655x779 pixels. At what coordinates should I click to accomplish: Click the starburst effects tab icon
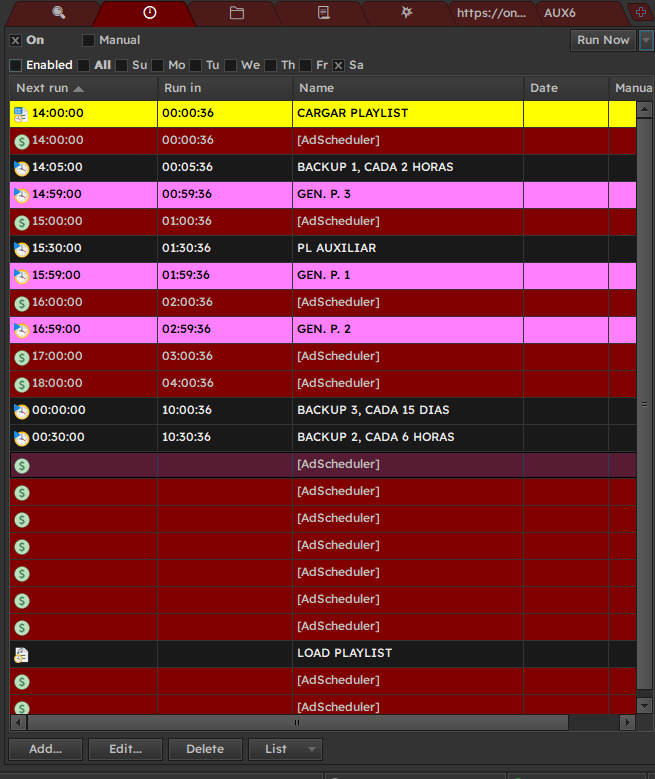pyautogui.click(x=406, y=13)
